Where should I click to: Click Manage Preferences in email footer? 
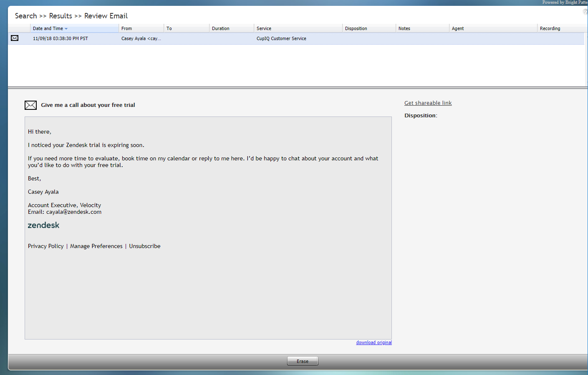coord(96,246)
